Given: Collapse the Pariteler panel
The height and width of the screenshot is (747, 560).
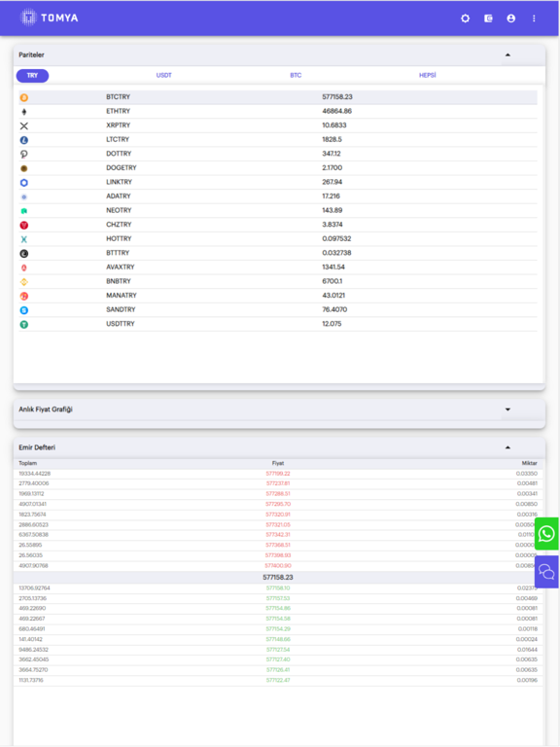Looking at the screenshot, I should pyautogui.click(x=507, y=54).
